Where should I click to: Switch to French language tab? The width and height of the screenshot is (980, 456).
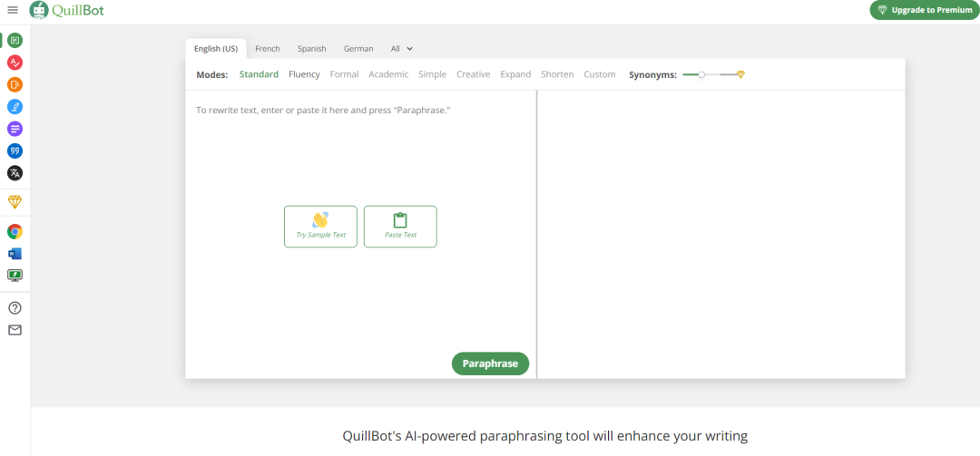pyautogui.click(x=268, y=49)
